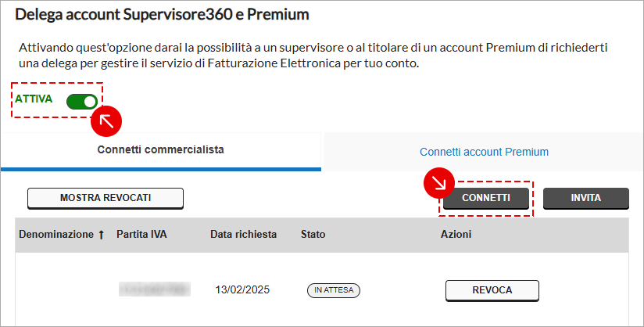Click the ATTIVA label text
Viewport: 644px width, 327px height.
point(34,99)
